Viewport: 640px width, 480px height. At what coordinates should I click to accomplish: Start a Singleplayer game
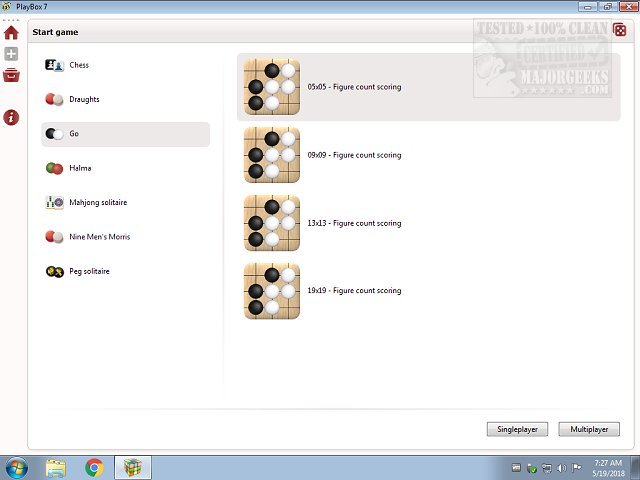pos(517,429)
